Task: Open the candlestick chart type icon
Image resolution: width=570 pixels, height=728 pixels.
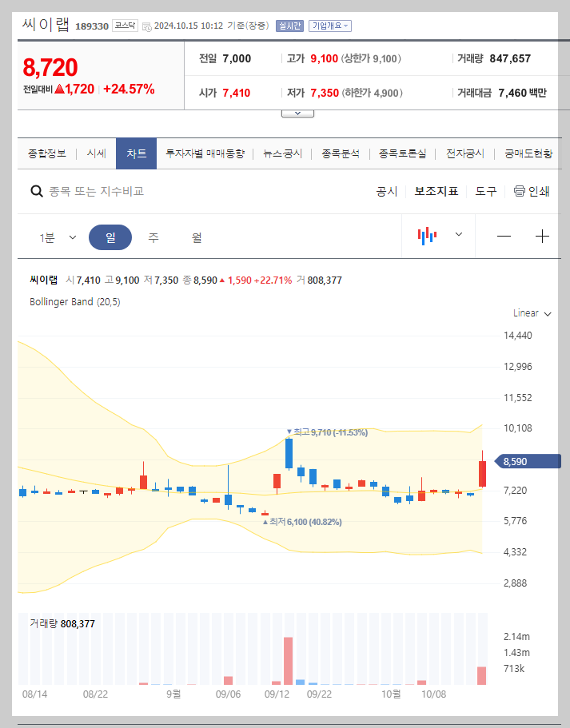Action: (x=426, y=236)
